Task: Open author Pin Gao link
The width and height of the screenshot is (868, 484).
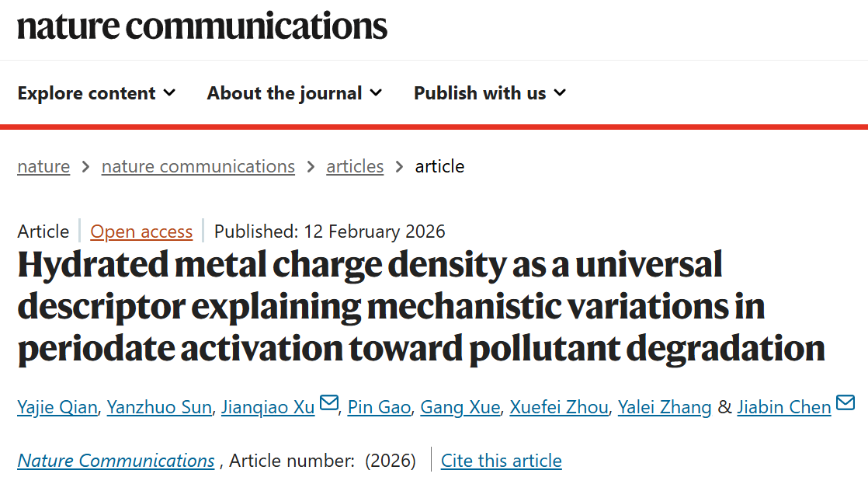Action: tap(380, 407)
